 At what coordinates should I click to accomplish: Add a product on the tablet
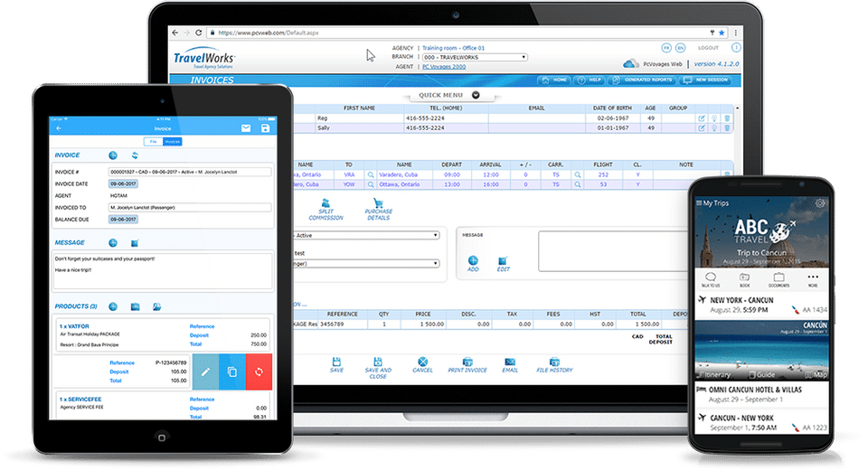[113, 306]
